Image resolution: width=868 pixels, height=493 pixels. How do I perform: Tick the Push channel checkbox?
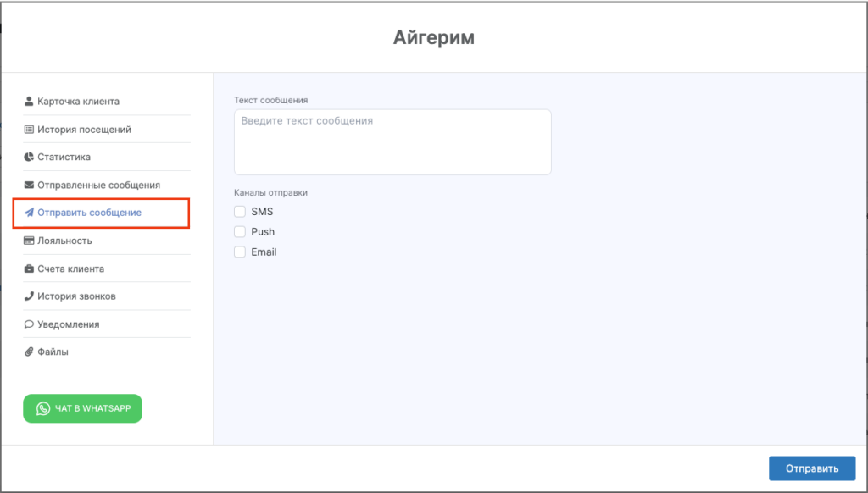coord(240,232)
